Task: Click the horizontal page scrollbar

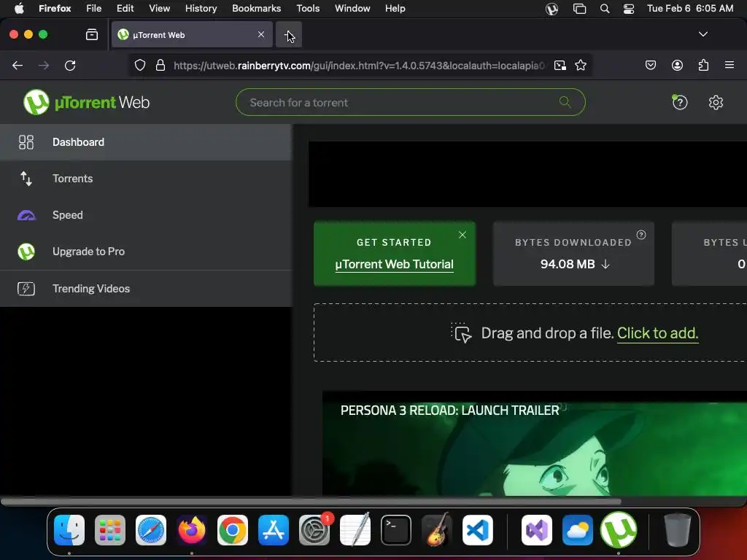Action: (311, 502)
